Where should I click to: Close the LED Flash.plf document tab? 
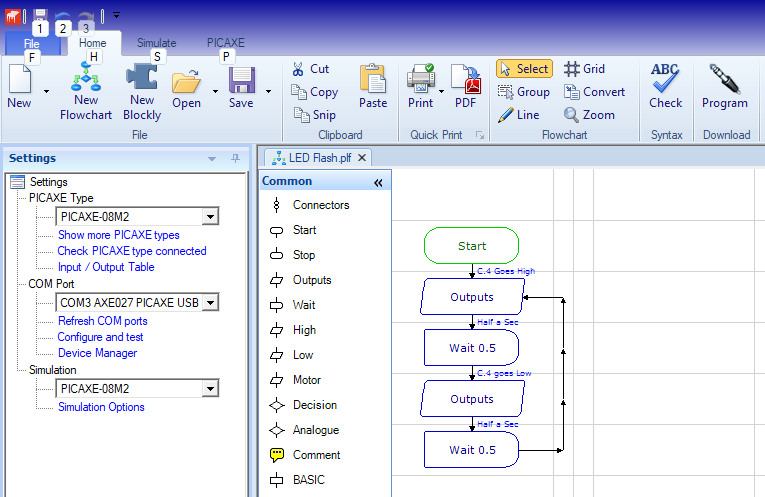(x=362, y=157)
